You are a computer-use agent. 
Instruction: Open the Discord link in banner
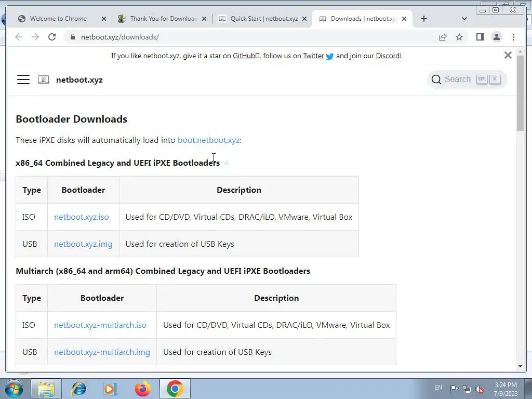coord(388,56)
